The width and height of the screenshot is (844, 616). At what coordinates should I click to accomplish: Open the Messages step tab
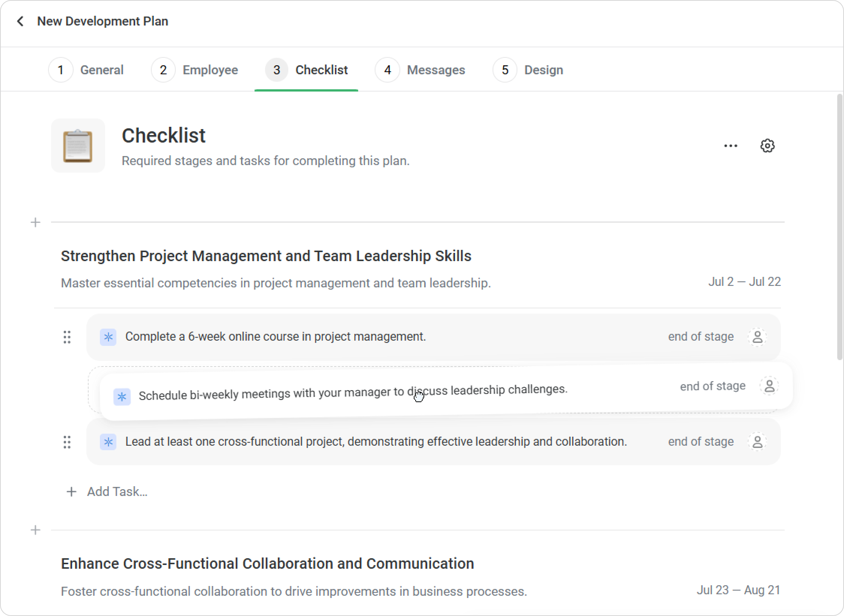420,70
